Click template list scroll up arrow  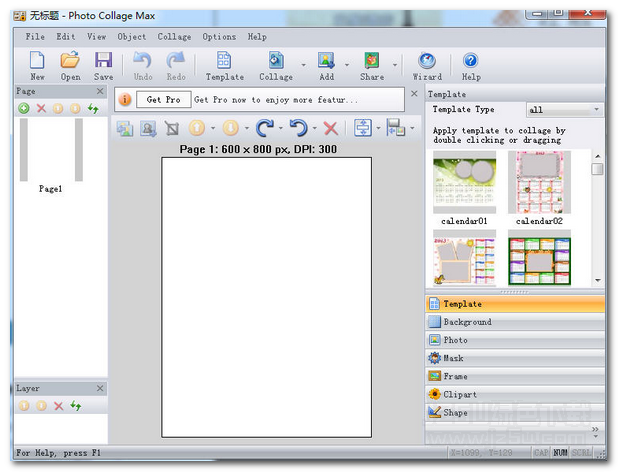(x=598, y=156)
